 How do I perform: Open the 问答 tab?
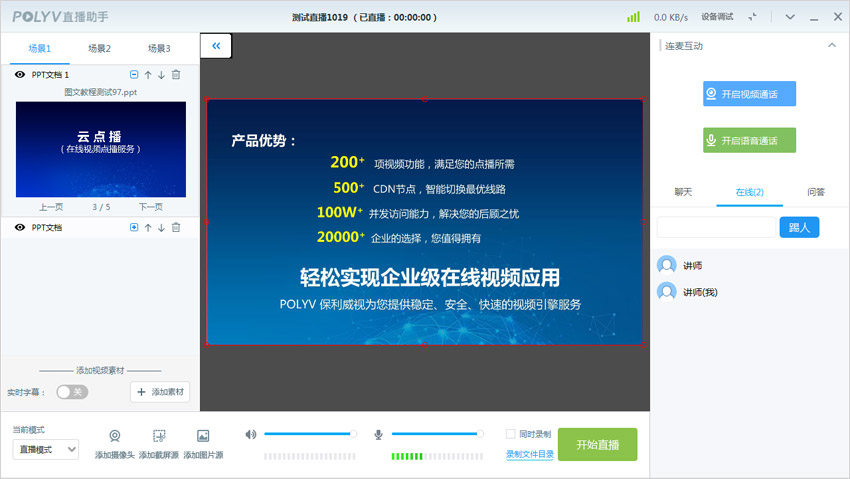(816, 192)
